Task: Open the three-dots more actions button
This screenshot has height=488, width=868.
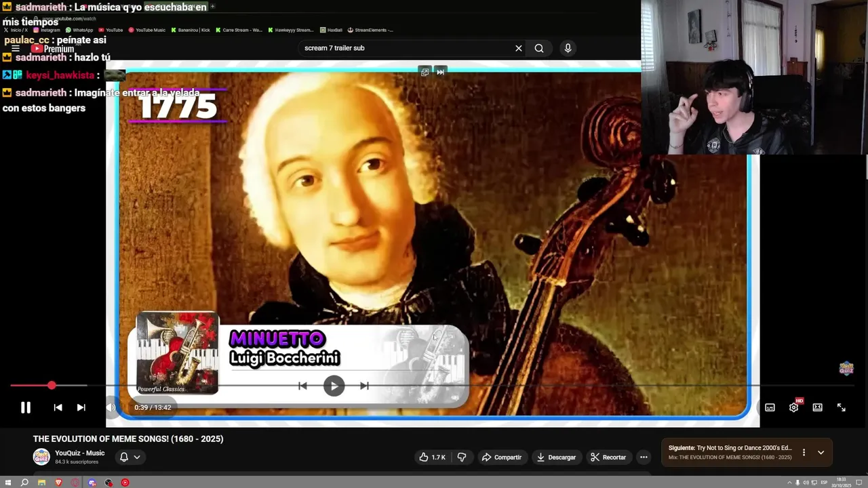Action: [x=644, y=457]
